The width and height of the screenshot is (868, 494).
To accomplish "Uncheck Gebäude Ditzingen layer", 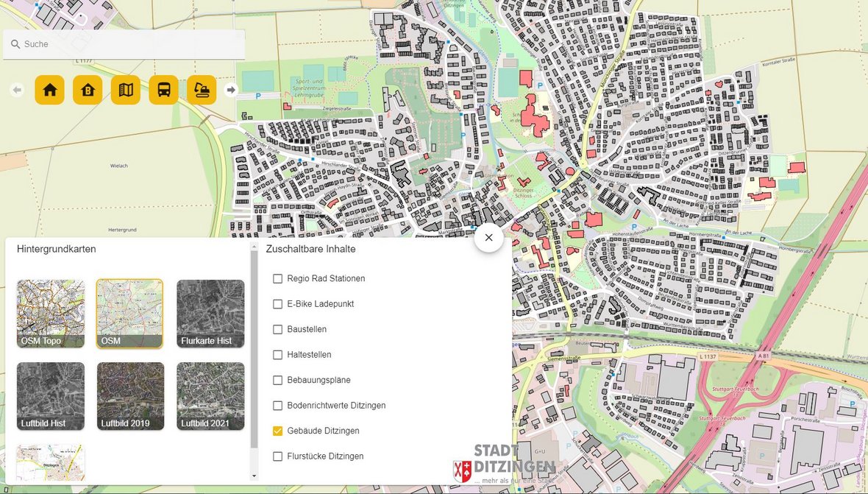I will 278,431.
